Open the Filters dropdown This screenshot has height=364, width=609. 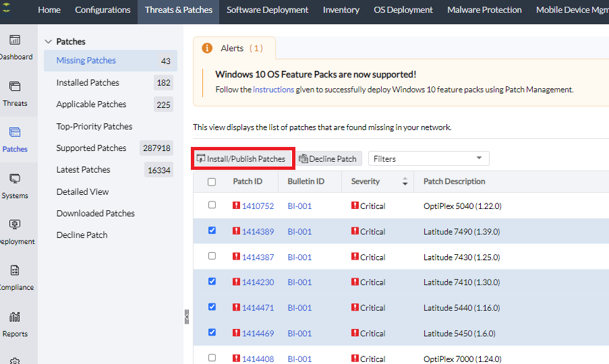click(x=428, y=158)
